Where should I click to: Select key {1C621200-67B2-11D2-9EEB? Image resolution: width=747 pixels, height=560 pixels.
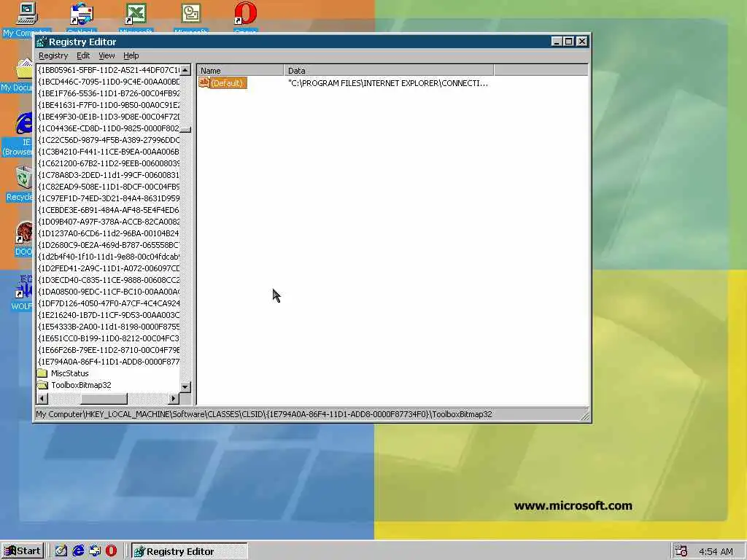[109, 163]
